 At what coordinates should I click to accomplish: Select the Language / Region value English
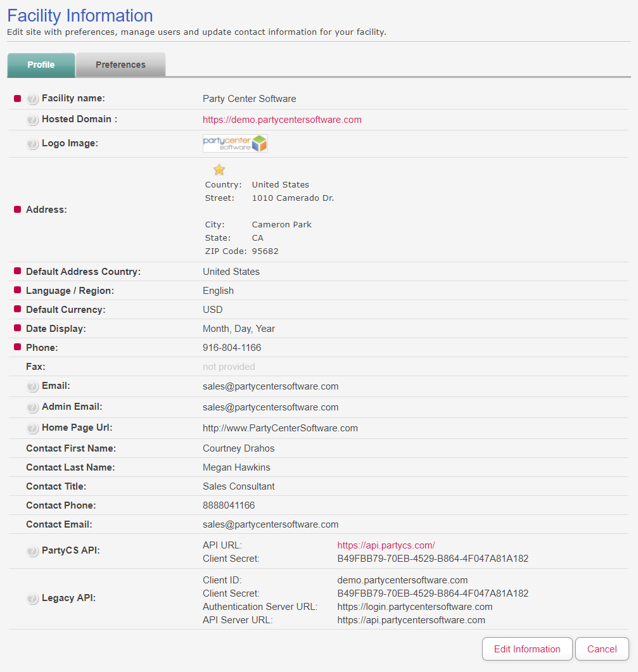pos(218,291)
